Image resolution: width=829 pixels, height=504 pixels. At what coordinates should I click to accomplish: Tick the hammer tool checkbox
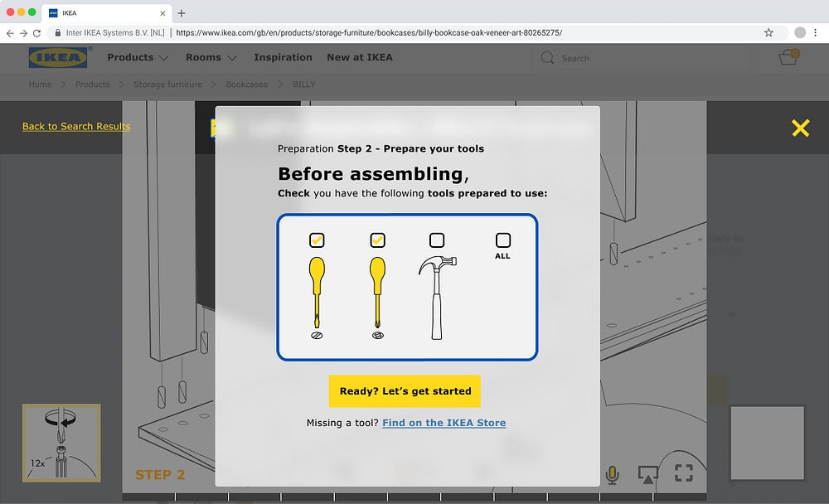click(437, 240)
